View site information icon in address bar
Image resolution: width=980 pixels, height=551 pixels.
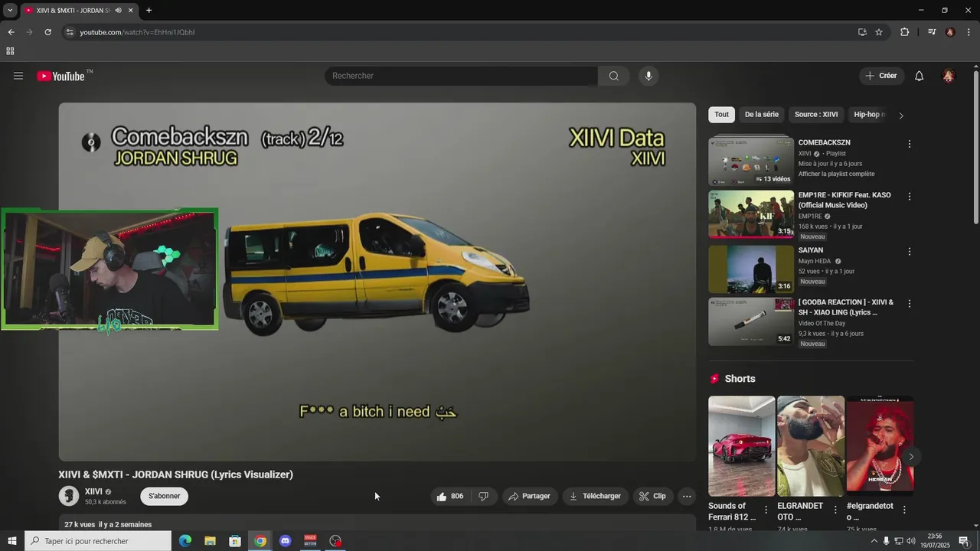70,32
